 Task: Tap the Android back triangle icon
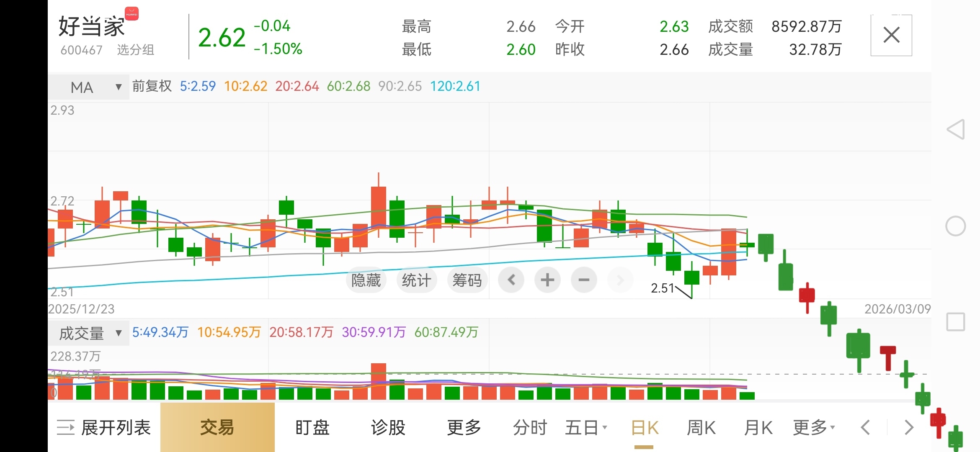coord(956,129)
